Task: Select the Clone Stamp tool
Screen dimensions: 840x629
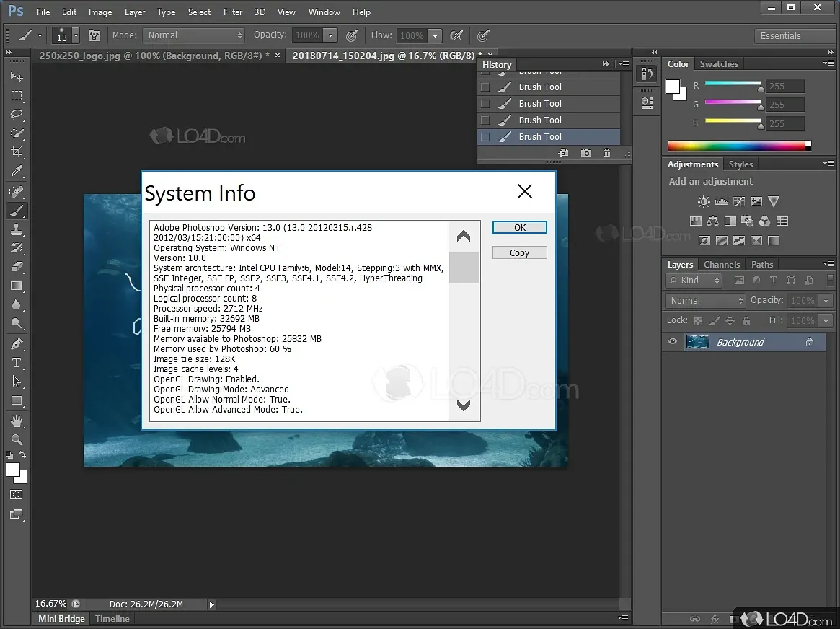Action: [17, 229]
